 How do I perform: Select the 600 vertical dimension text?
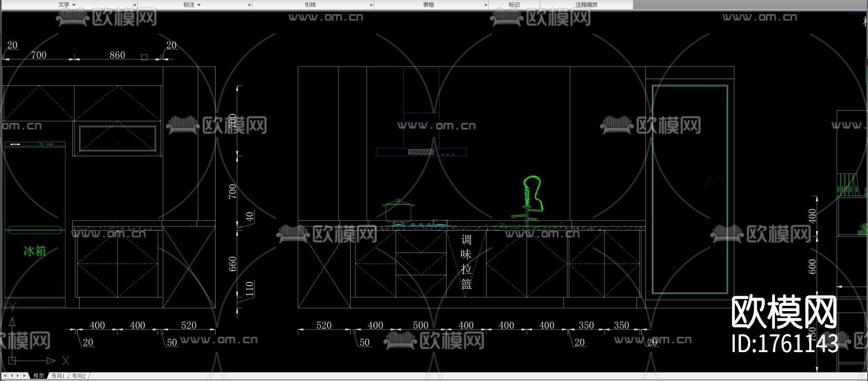coord(813,266)
